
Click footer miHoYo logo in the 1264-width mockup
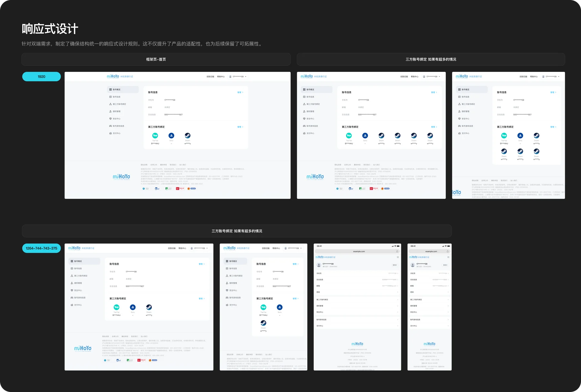pos(83,348)
